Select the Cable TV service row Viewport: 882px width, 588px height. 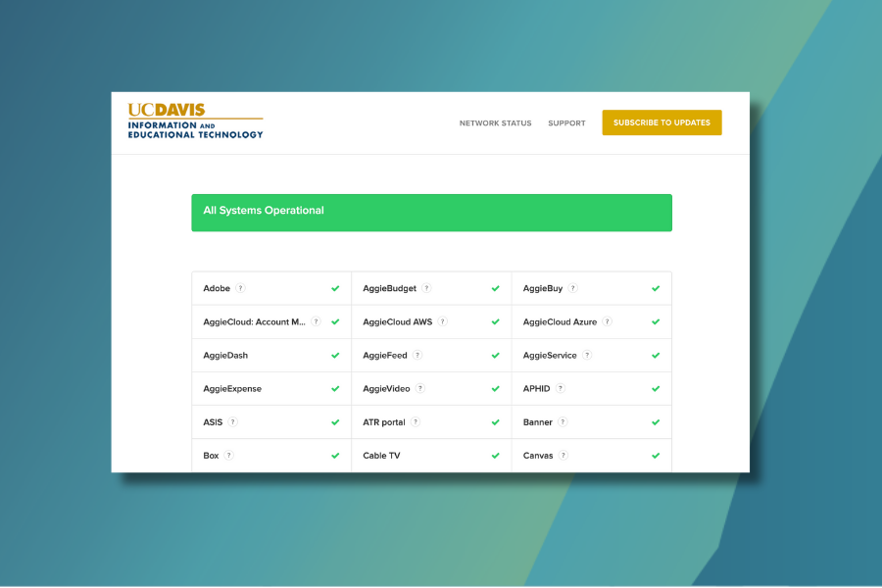coord(431,456)
